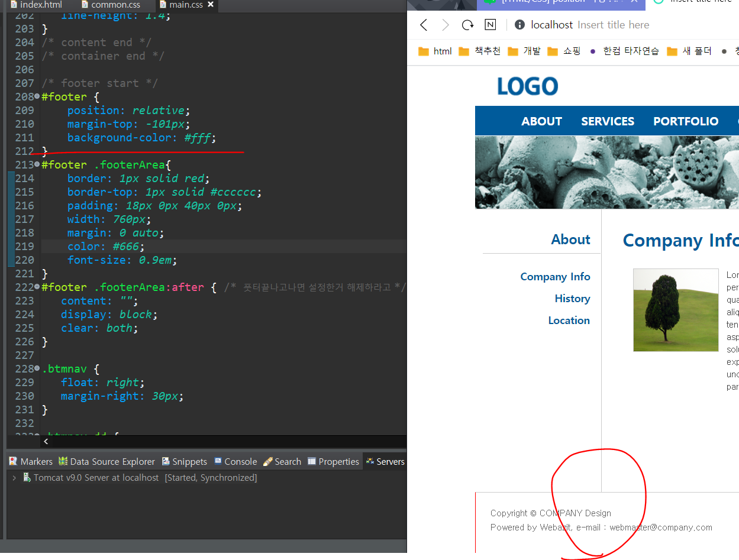Screen dimensions: 739x560
Task: Open the Data Source Explorer tab
Action: pyautogui.click(x=107, y=461)
